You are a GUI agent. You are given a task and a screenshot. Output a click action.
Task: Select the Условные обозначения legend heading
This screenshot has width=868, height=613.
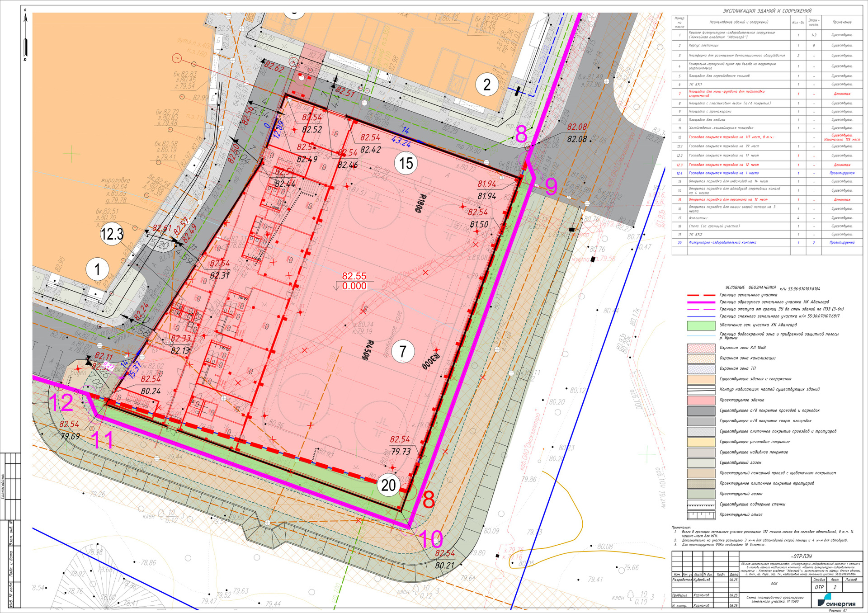(x=750, y=288)
